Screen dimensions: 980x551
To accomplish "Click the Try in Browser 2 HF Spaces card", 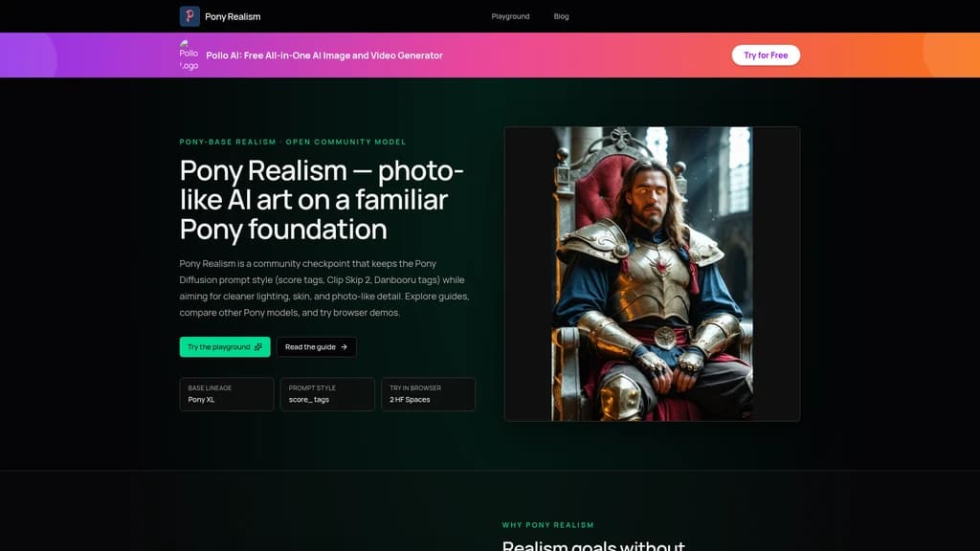I will tap(428, 393).
